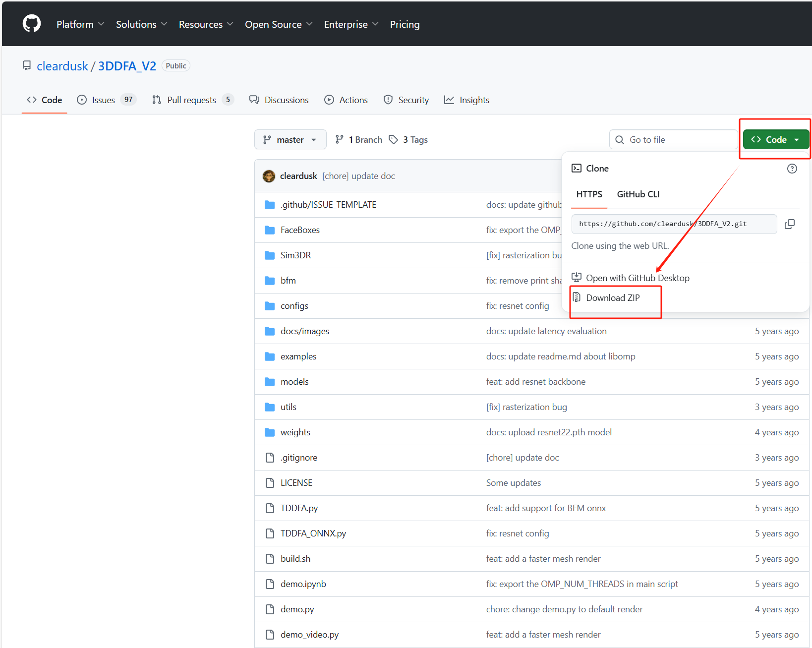
Task: Open the Pull requests tab
Action: coord(193,100)
